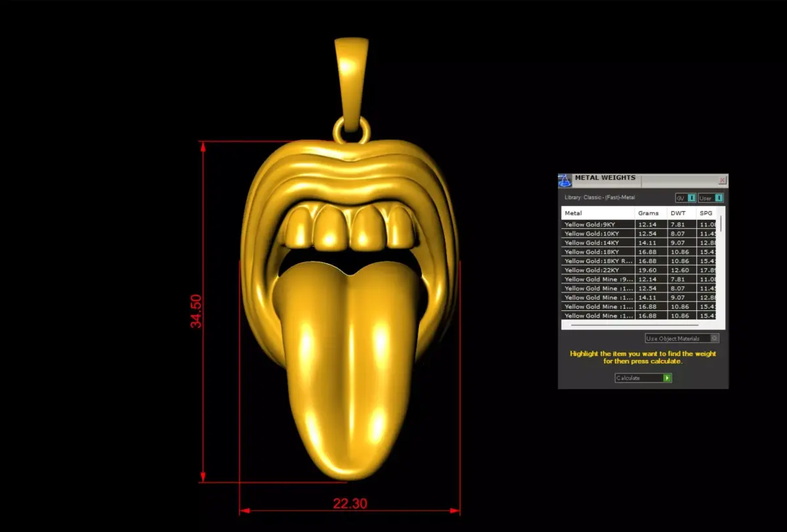The height and width of the screenshot is (532, 787).
Task: Click the 22.30 width dimension label
Action: click(x=350, y=504)
